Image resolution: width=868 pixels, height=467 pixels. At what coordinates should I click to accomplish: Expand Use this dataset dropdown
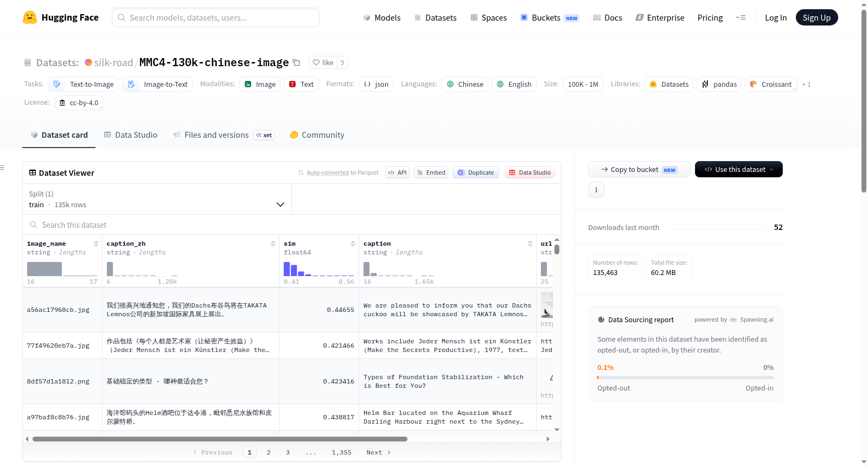738,169
